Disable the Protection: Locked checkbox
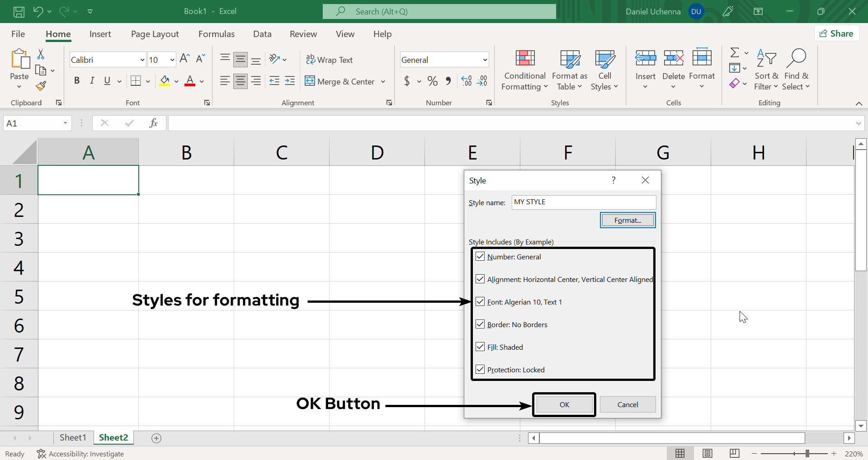 coord(480,370)
